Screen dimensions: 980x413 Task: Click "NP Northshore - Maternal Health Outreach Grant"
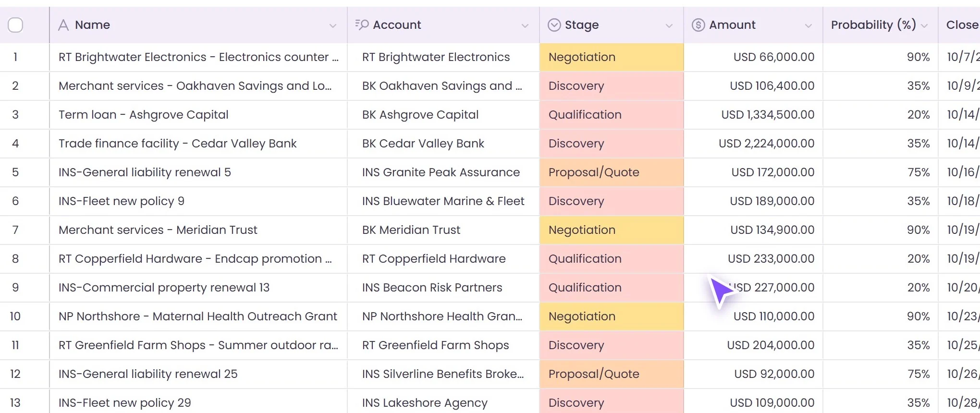pos(198,316)
